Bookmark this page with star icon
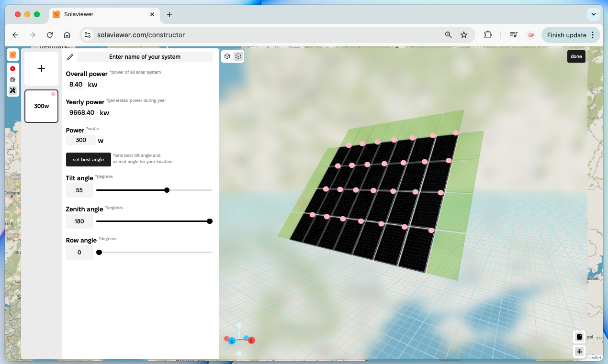The width and height of the screenshot is (608, 364). [464, 35]
